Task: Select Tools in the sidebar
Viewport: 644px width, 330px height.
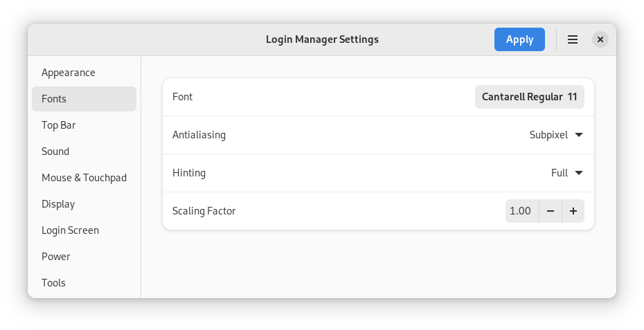Action: (x=53, y=283)
